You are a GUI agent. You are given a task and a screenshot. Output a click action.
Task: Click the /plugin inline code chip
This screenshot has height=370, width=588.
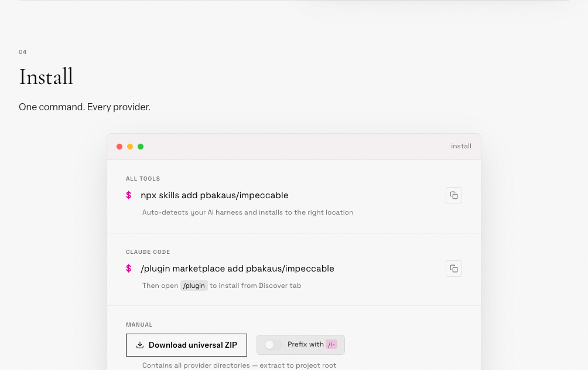pos(194,286)
